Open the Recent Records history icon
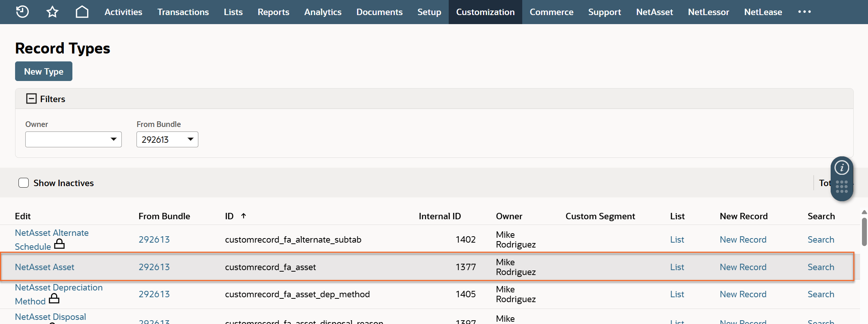 [x=22, y=12]
